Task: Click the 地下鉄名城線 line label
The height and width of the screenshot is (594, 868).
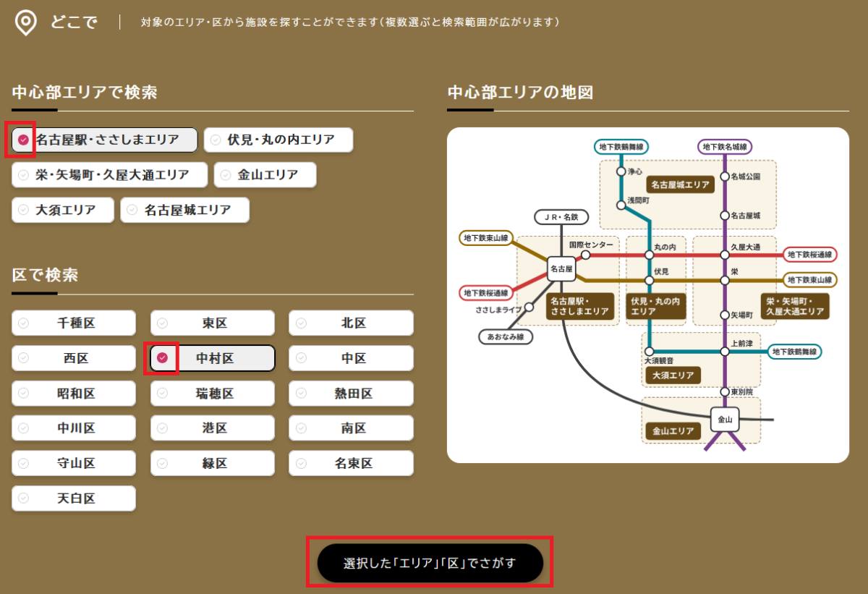Action: [x=725, y=147]
